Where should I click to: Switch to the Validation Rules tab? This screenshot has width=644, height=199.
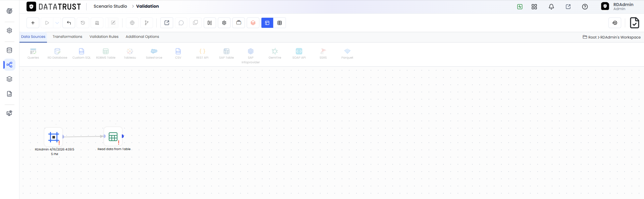point(104,37)
